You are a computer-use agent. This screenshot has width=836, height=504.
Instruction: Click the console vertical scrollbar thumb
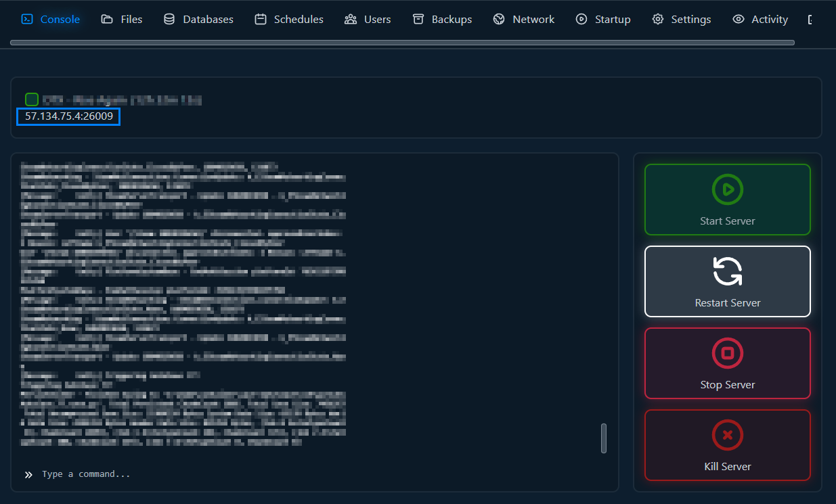(604, 438)
